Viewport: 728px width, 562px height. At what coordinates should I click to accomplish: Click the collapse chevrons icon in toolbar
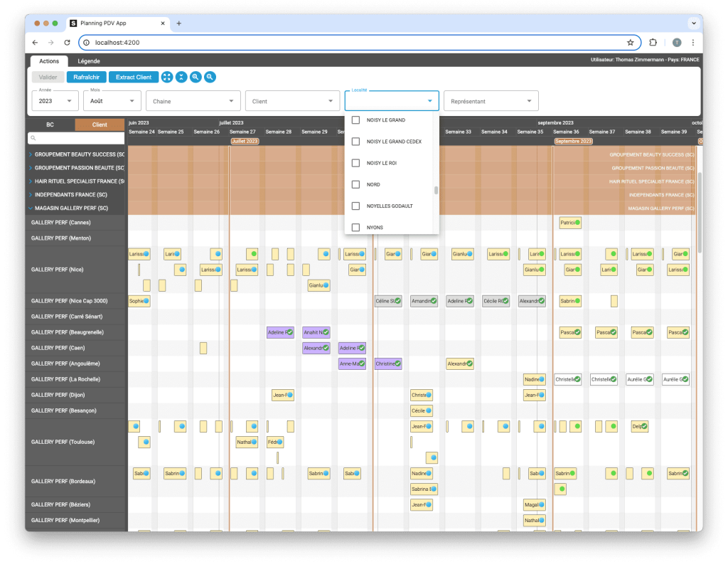tap(181, 77)
